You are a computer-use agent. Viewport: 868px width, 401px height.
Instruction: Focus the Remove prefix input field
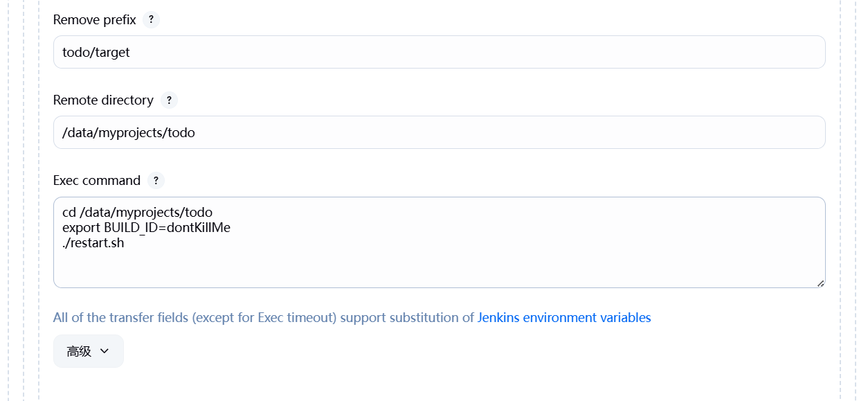(x=439, y=52)
